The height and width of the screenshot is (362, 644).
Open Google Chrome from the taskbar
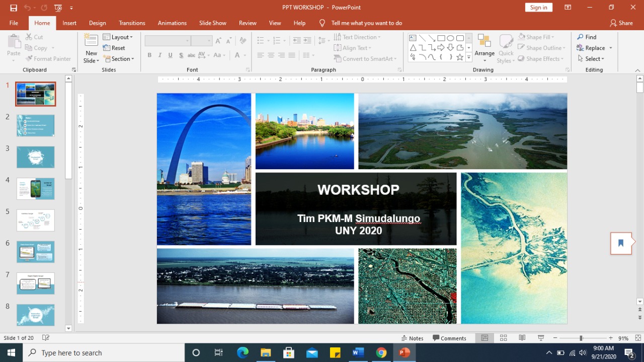tap(381, 352)
